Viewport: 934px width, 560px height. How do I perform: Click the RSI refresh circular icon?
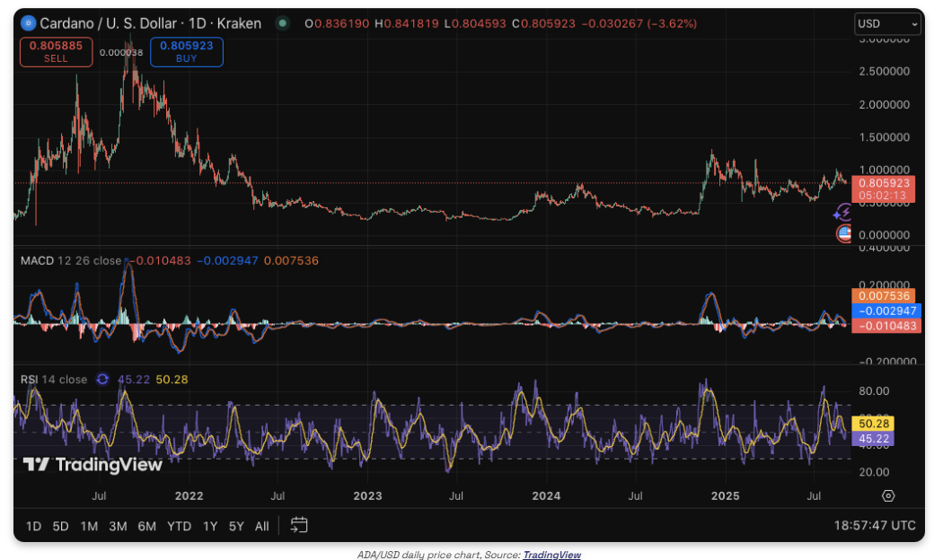click(x=102, y=379)
